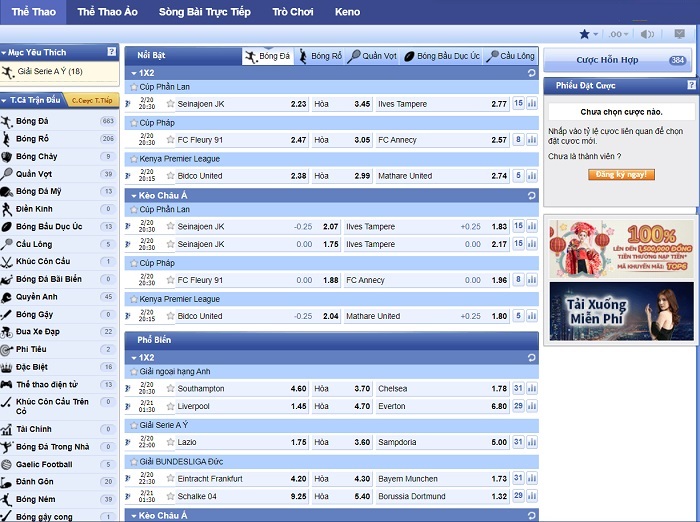700x522 pixels.
Task: Click the Đua Xe Đạp cycling icon
Action: click(7, 332)
